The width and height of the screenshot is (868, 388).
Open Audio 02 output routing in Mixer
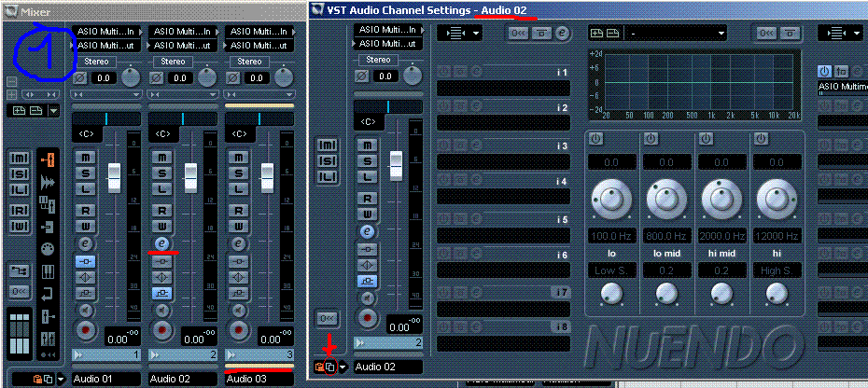point(183,45)
